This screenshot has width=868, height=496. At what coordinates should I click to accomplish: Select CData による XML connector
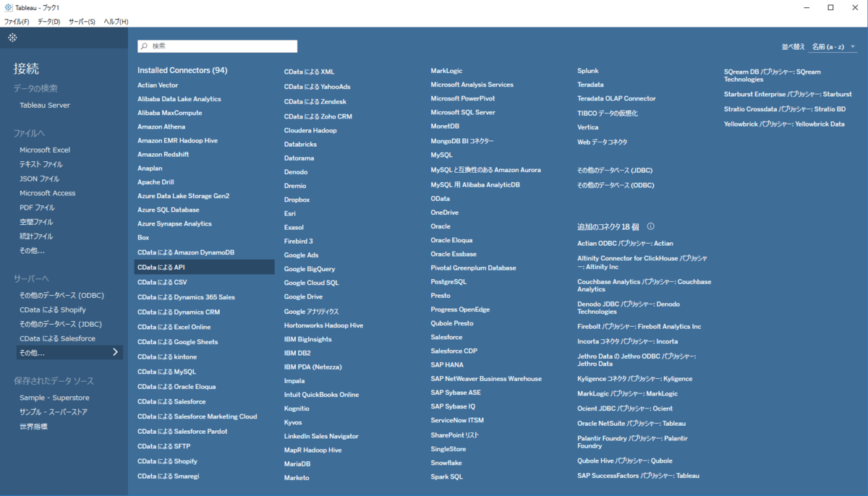(310, 72)
